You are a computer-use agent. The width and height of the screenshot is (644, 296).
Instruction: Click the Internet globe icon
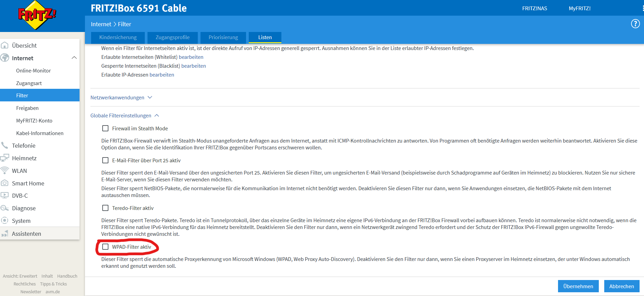5,58
